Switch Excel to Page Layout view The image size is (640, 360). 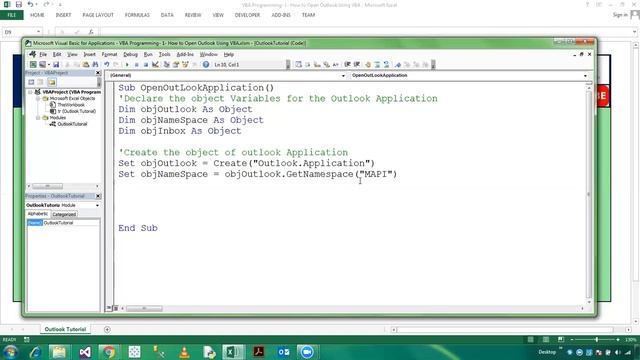[x=546, y=340]
